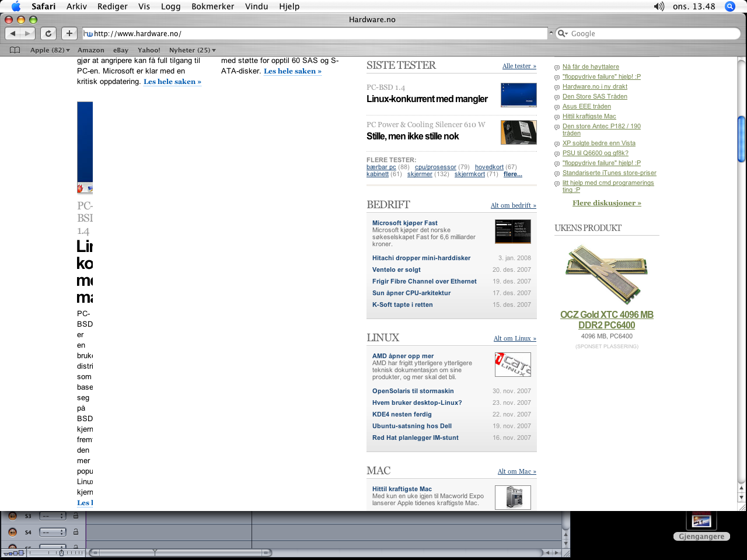
Task: Open Vindu menu
Action: tap(256, 6)
